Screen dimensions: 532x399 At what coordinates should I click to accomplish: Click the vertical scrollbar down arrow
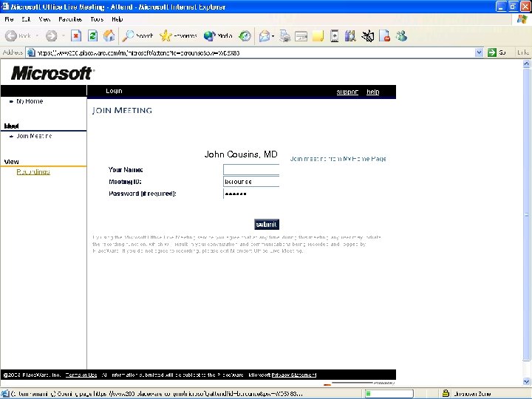(x=526, y=382)
